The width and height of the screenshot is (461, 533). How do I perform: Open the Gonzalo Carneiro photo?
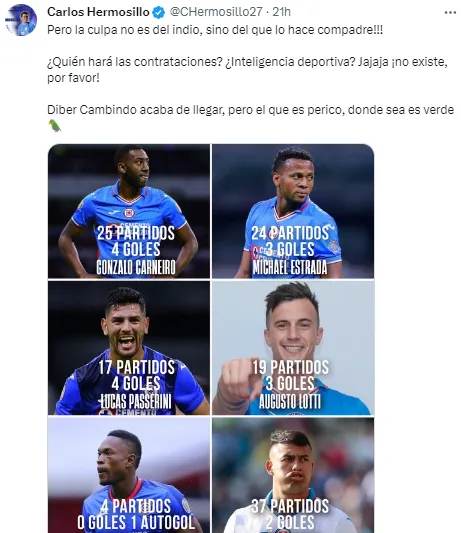[x=129, y=211]
